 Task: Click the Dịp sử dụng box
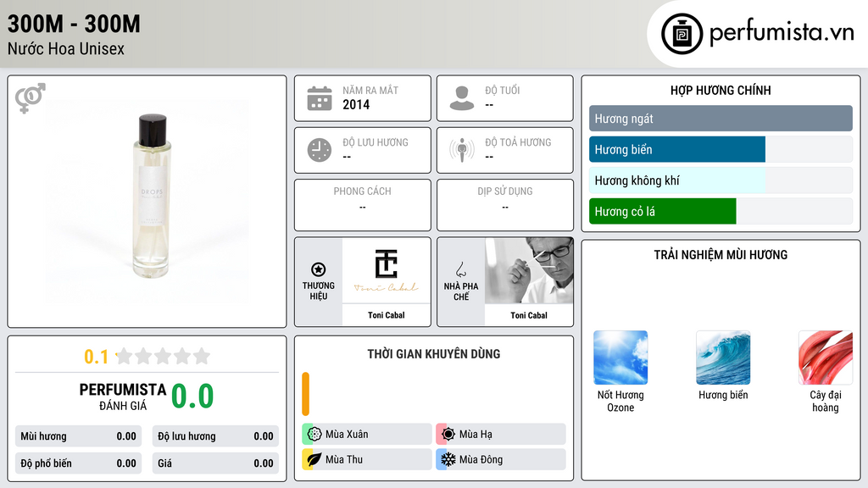tap(505, 205)
